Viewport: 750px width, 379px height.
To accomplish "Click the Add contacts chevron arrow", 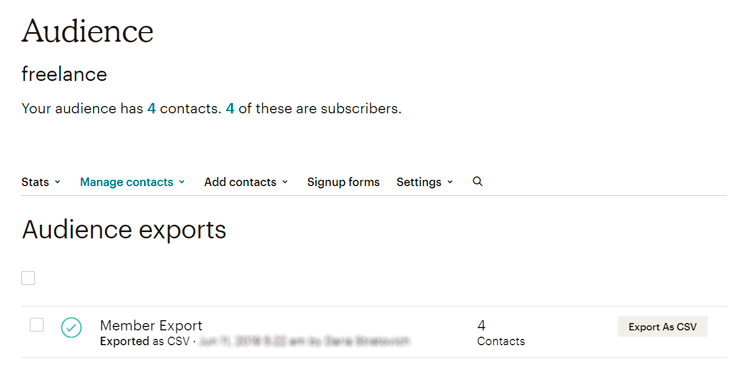I will click(x=285, y=182).
